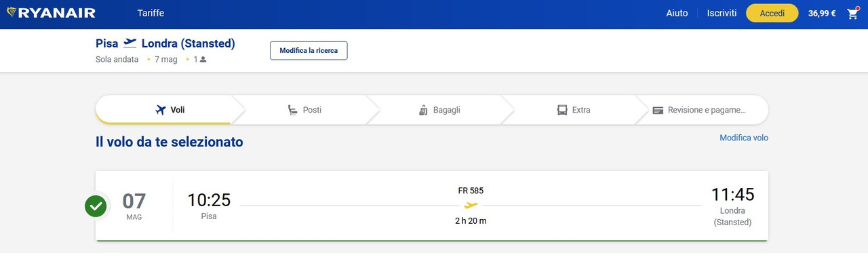This screenshot has width=868, height=272.
Task: Select the airplane icon in the Voli step
Action: click(x=161, y=110)
